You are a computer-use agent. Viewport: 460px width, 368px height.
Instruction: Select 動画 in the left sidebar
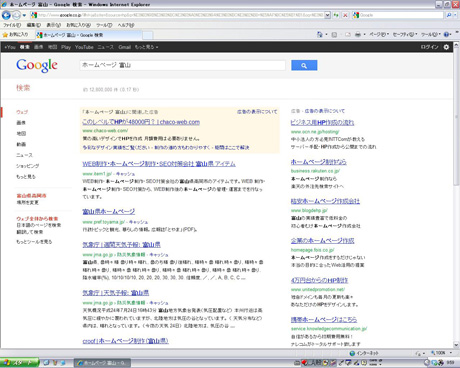tap(21, 144)
